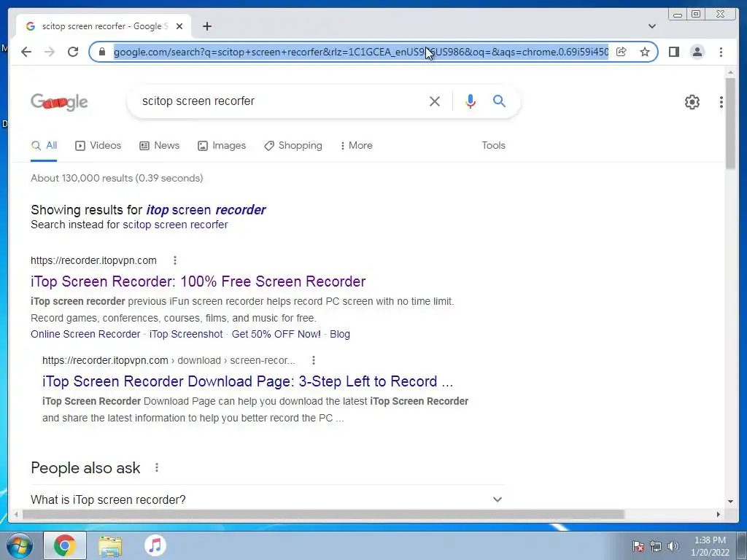Viewport: 747px width, 560px height.
Task: Open volume control in system tray
Action: [x=673, y=546]
